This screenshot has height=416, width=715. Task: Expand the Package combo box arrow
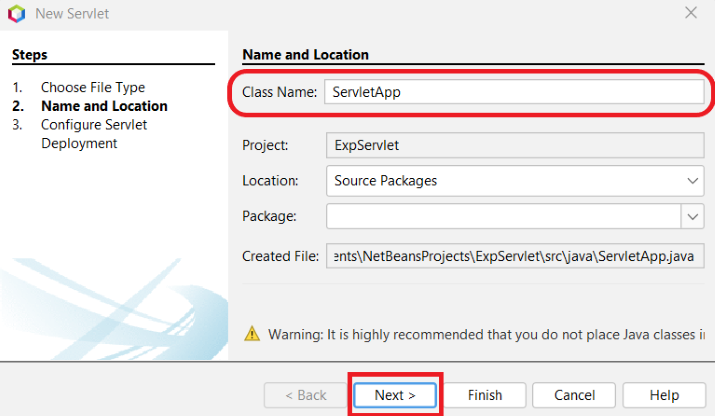(x=693, y=216)
